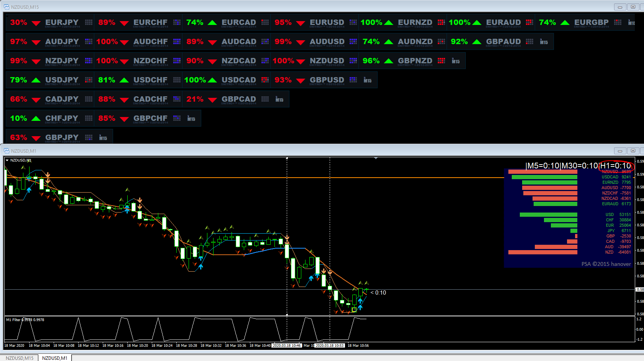Click the red grid icon beside EURNZD
Viewport: 644px width, 361px height.
click(x=441, y=22)
